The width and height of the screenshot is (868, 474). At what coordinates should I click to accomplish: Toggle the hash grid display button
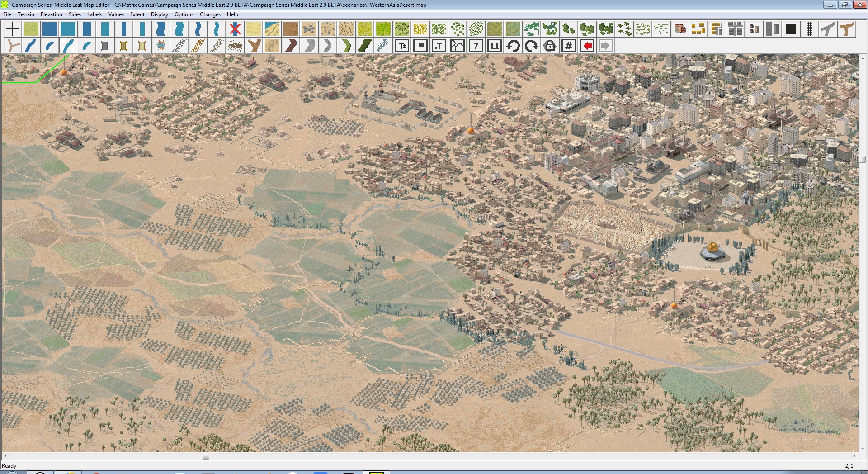568,46
